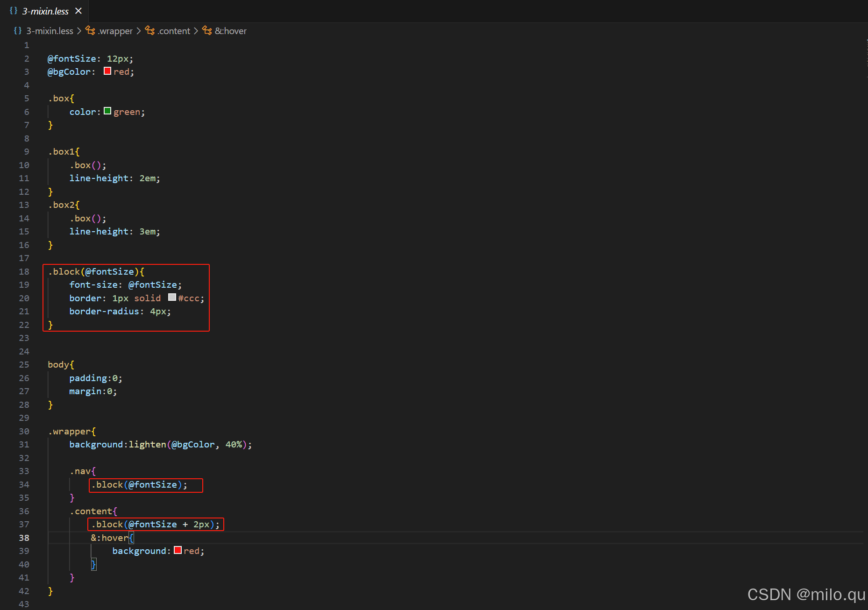The image size is (868, 610).
Task: Click 'line-height: 3em;' declaration
Action: (114, 232)
